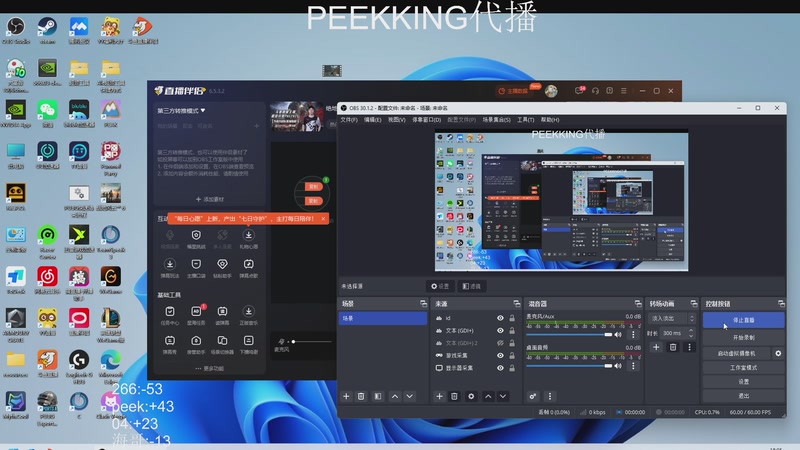Open the 帮助(H) menu in OBS
This screenshot has width=800, height=450.
550,120
